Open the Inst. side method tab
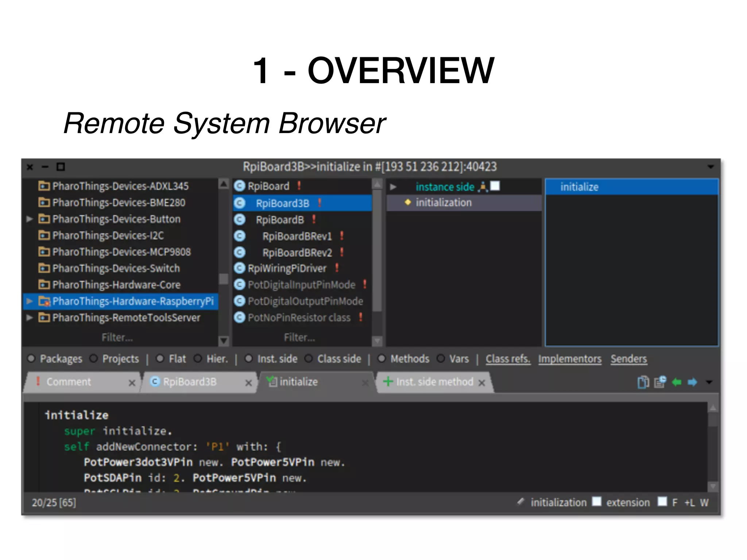This screenshot has width=747, height=560. point(434,382)
